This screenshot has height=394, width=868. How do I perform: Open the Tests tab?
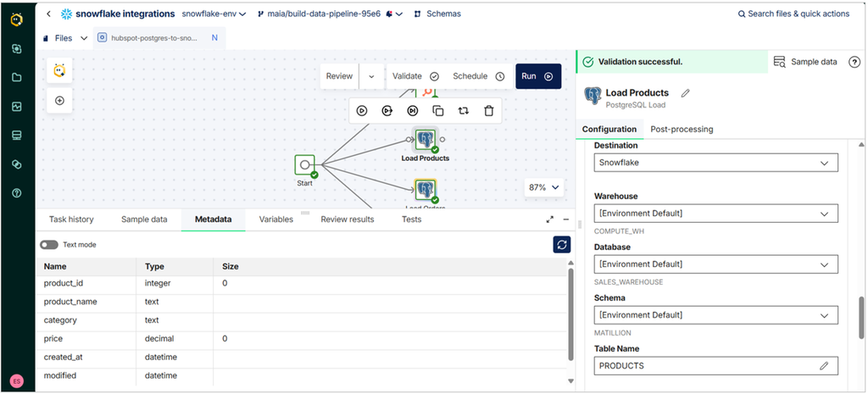click(411, 219)
